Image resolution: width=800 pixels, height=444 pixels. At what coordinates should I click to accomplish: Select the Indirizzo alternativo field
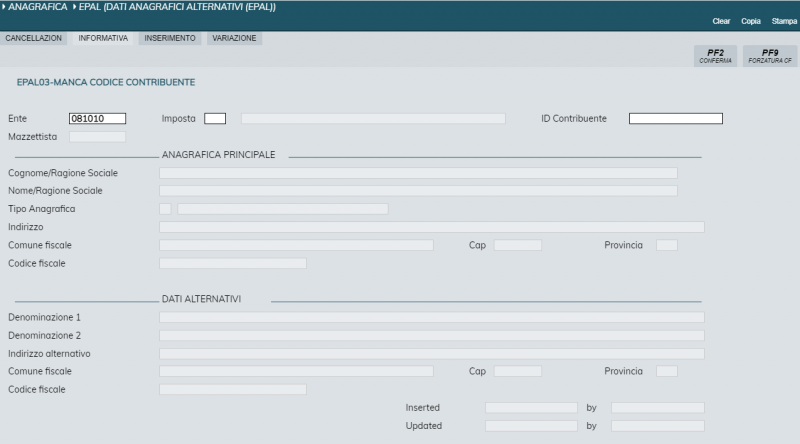tap(431, 354)
